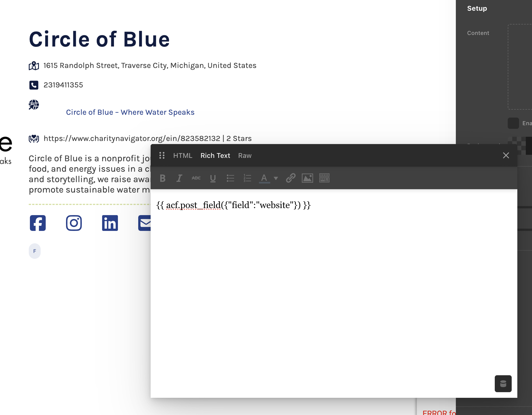Image resolution: width=532 pixels, height=415 pixels.
Task: Open the Facebook social icon
Action: (38, 223)
